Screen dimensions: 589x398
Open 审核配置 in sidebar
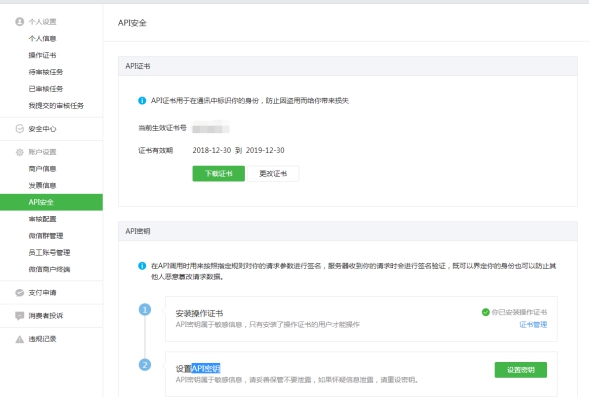click(42, 219)
